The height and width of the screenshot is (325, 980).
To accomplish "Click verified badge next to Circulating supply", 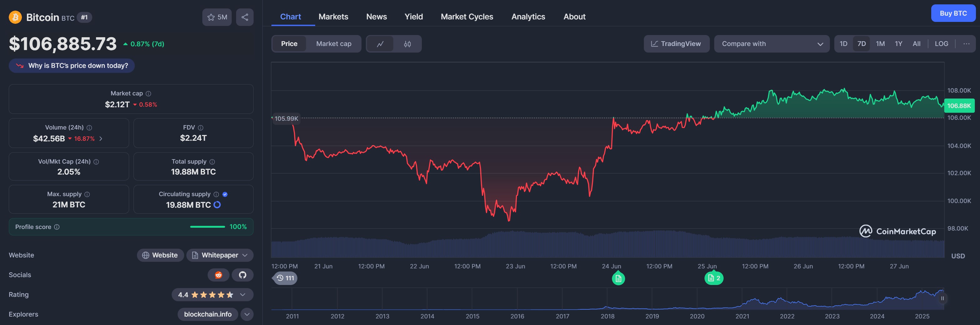I will click(225, 195).
